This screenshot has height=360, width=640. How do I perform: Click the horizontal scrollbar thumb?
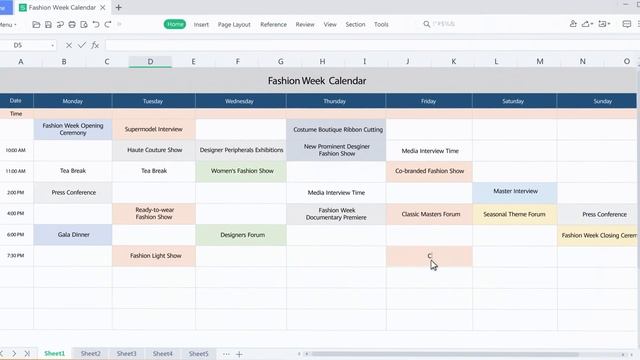tap(445, 354)
